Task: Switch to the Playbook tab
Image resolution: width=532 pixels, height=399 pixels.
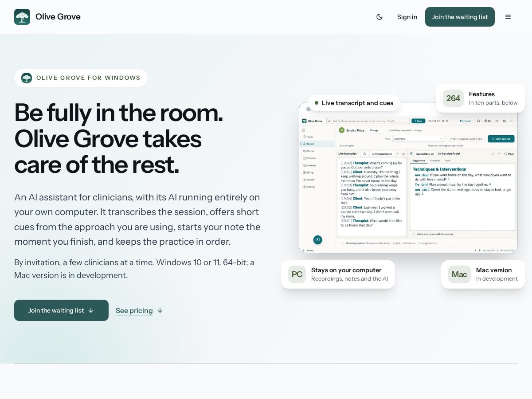Action: point(435,160)
